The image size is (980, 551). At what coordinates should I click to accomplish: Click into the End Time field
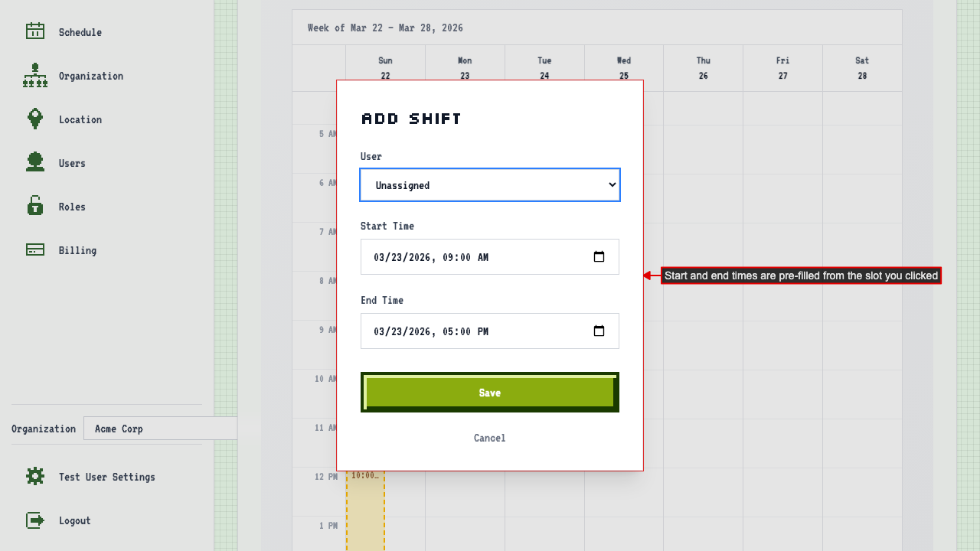click(459, 331)
